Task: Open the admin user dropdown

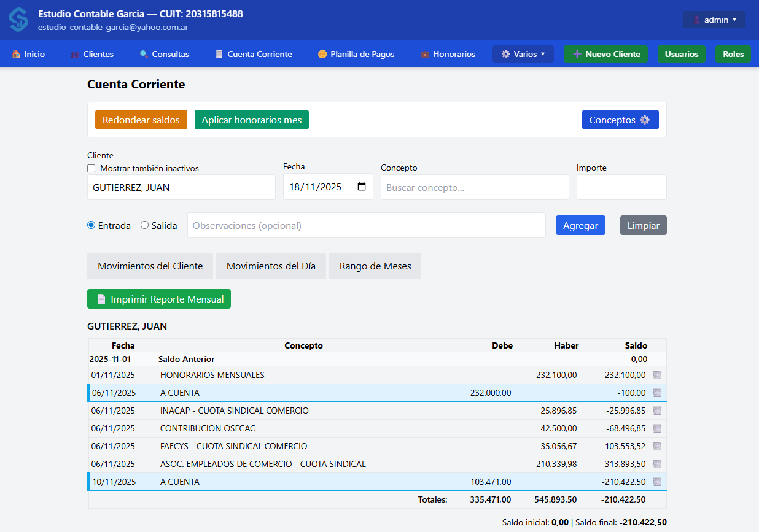Action: [714, 20]
